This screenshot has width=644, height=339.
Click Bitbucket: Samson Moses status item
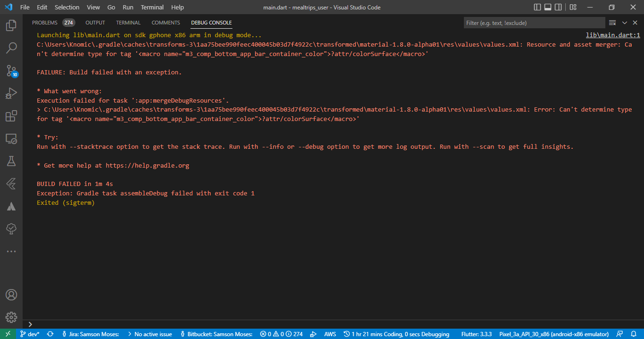pos(216,334)
